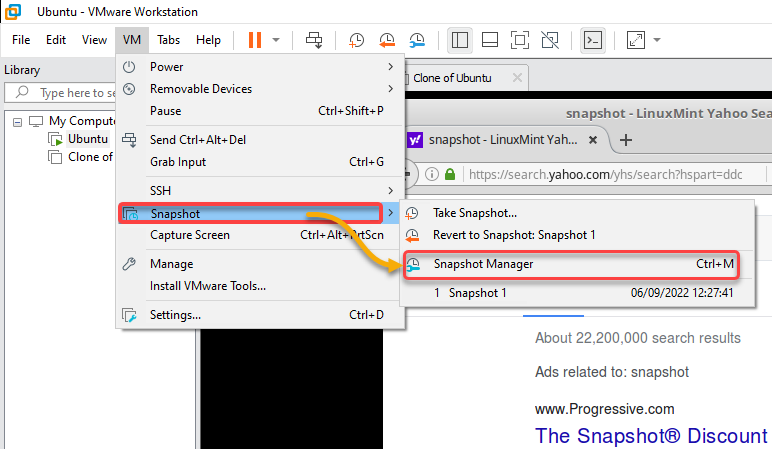772x449 pixels.
Task: Click the stretch guest display toolbar icon
Action: click(x=636, y=40)
